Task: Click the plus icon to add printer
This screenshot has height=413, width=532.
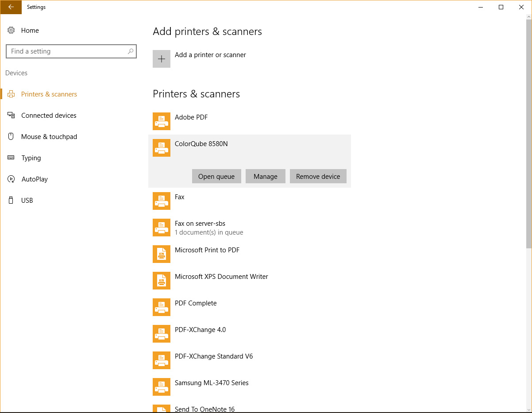Action: pyautogui.click(x=162, y=59)
